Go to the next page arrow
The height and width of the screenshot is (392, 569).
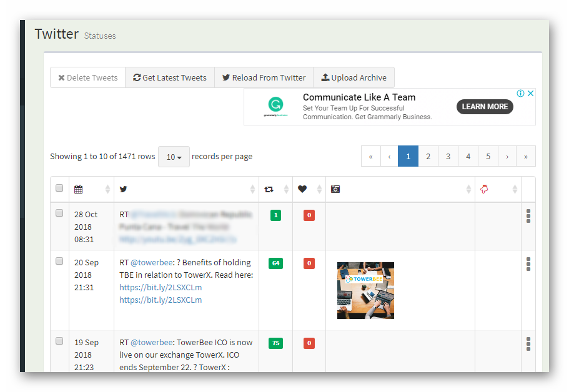coord(507,156)
